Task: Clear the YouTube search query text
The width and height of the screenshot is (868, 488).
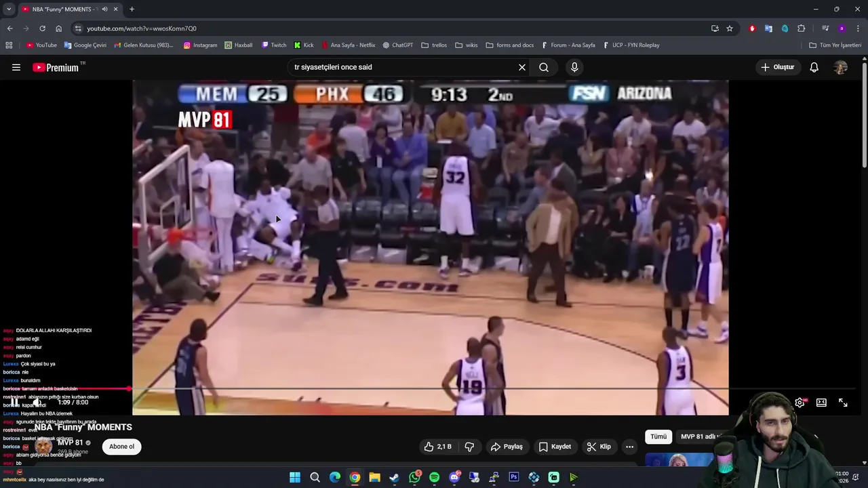Action: click(522, 67)
